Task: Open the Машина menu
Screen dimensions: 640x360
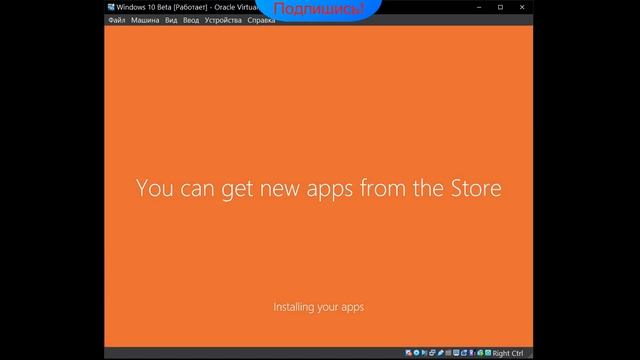Action: [145, 20]
